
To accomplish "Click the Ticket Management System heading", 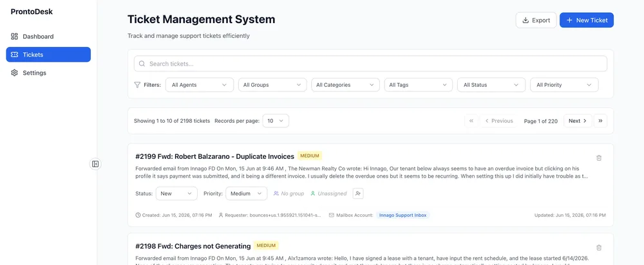I will 201,19.
